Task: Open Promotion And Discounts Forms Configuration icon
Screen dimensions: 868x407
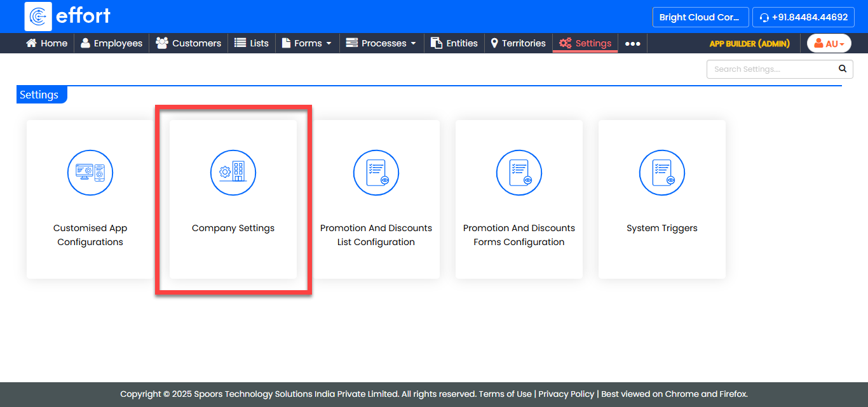Action: pos(519,173)
